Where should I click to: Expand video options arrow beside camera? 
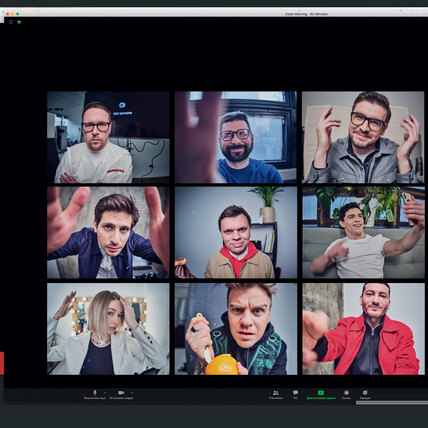click(x=132, y=393)
